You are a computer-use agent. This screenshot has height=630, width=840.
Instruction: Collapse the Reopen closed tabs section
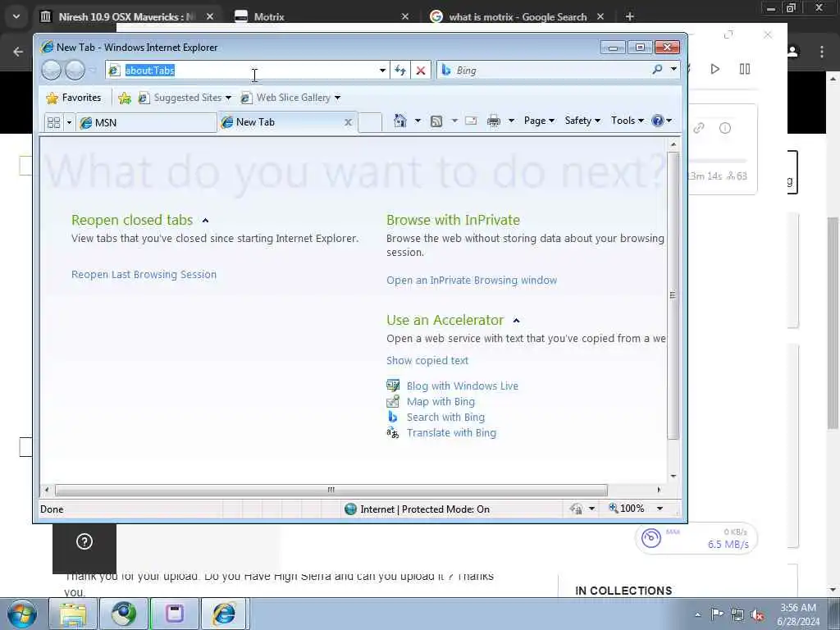point(205,220)
